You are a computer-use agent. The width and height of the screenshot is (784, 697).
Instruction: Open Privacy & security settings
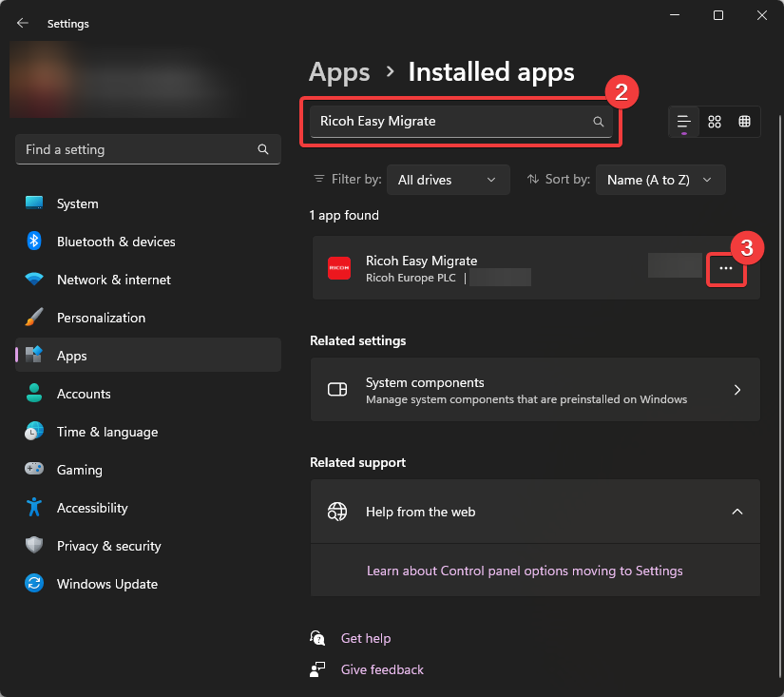point(108,546)
